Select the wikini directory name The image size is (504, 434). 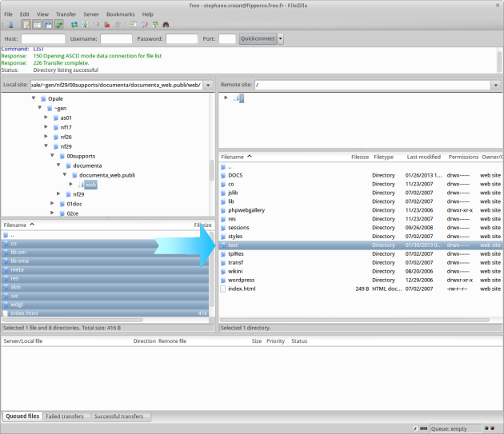tap(235, 272)
